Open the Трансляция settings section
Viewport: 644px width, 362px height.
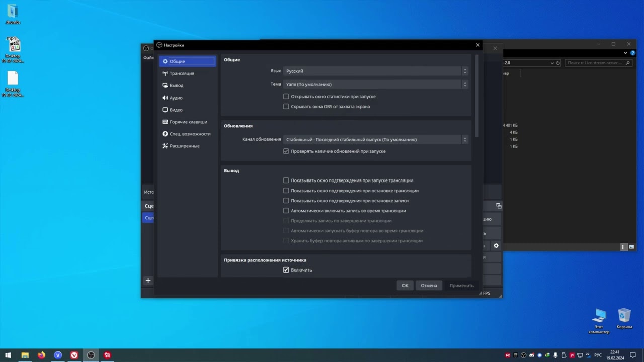(x=187, y=73)
